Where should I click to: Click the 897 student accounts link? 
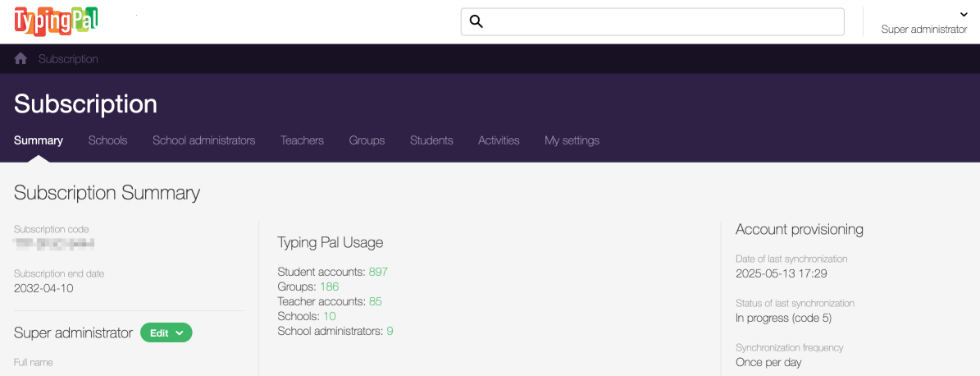(378, 272)
